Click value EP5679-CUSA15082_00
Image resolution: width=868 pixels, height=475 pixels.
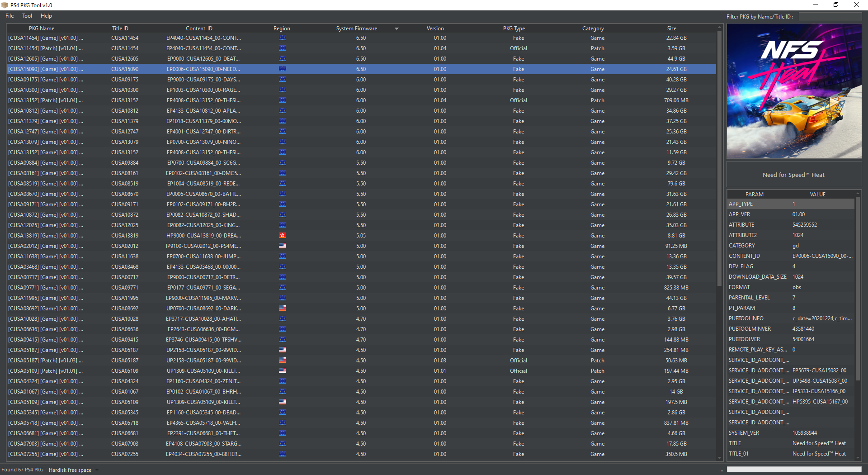(820, 370)
